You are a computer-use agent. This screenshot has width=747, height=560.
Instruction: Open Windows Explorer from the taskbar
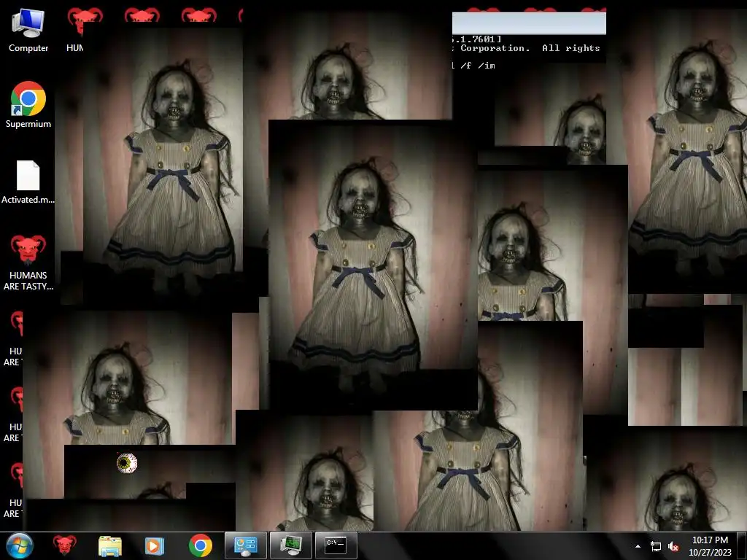(110, 545)
